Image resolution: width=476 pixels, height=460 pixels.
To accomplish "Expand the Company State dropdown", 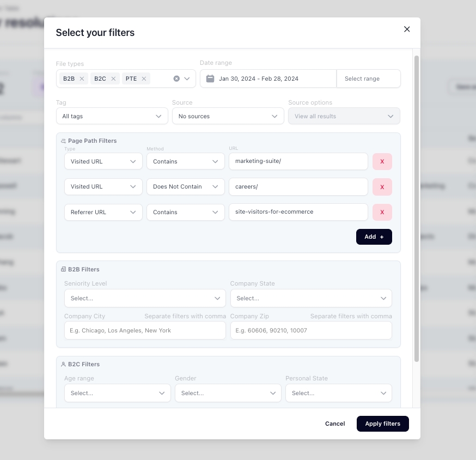I will [x=310, y=298].
